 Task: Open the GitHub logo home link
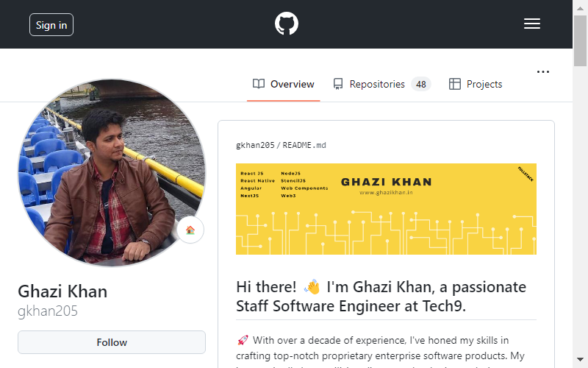pyautogui.click(x=287, y=24)
